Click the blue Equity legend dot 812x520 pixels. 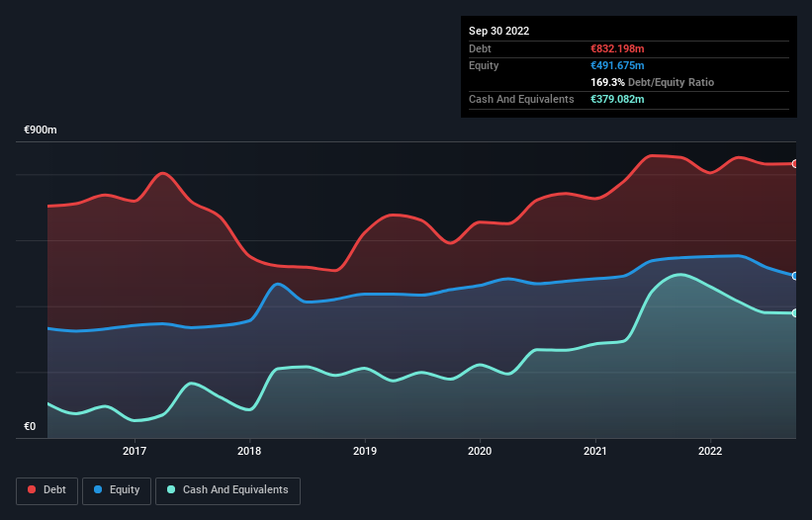(98, 489)
